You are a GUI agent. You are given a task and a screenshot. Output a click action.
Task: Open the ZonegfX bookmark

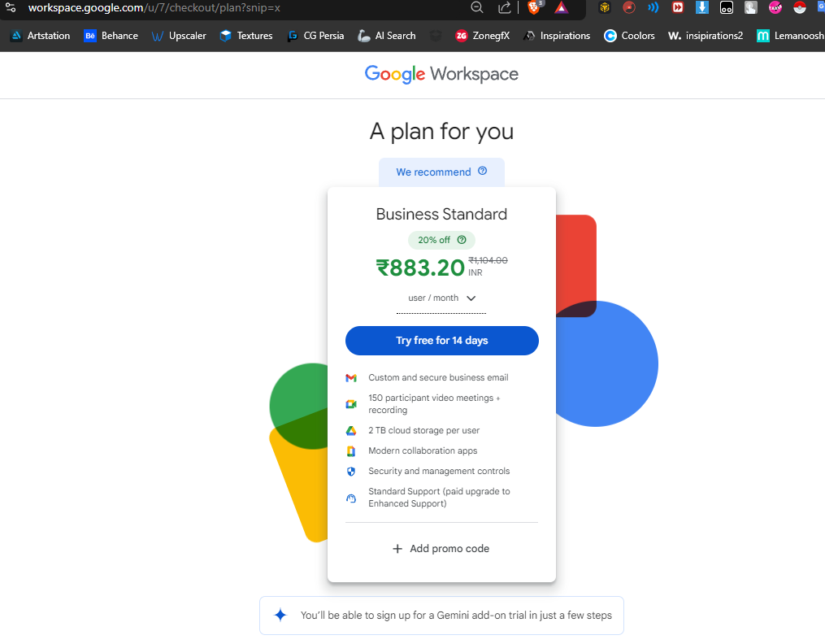tap(483, 36)
